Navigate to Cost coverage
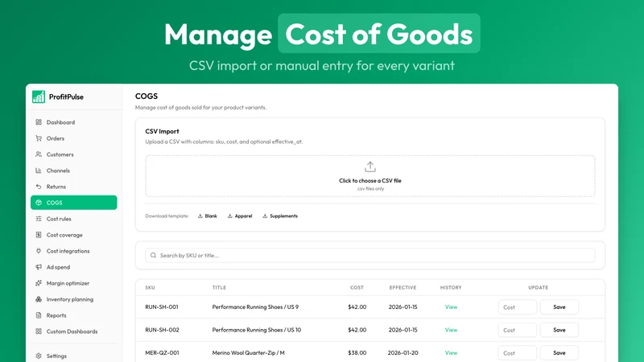The width and height of the screenshot is (644, 362). [73, 235]
